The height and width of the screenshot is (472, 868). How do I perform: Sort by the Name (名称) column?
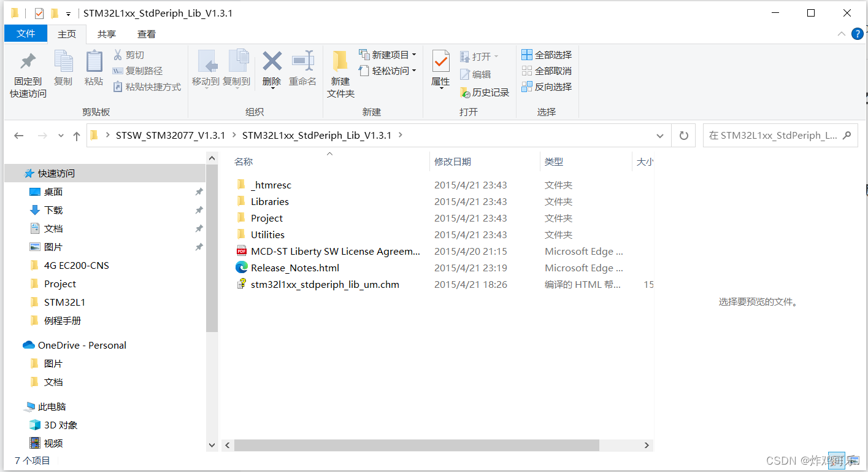click(x=244, y=161)
